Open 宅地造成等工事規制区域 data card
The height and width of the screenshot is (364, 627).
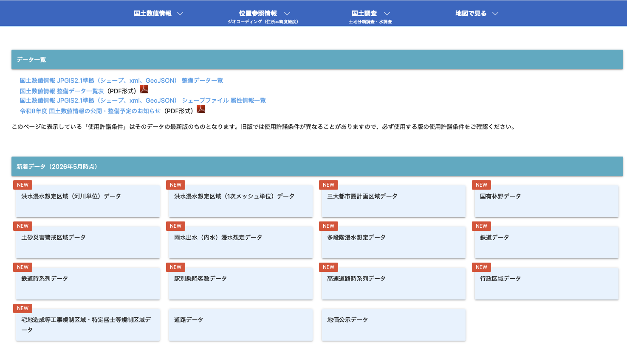click(x=88, y=325)
